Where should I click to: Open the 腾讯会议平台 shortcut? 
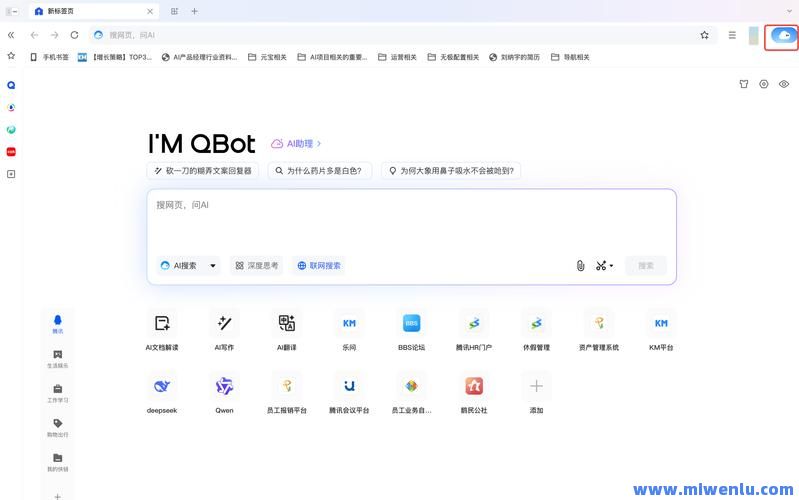(349, 393)
